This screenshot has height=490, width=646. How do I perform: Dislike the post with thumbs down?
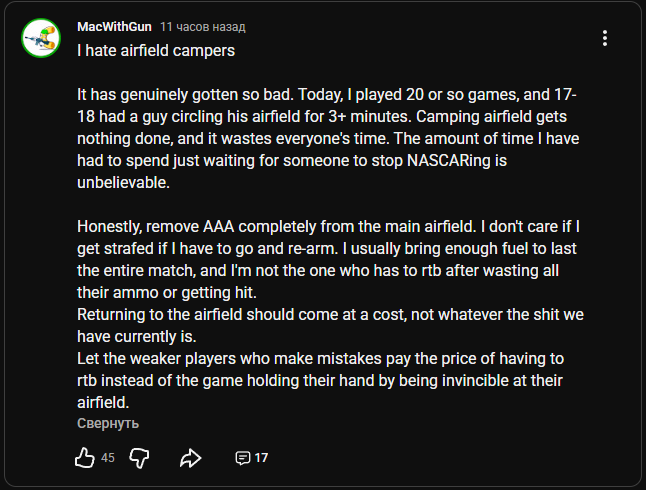(139, 458)
